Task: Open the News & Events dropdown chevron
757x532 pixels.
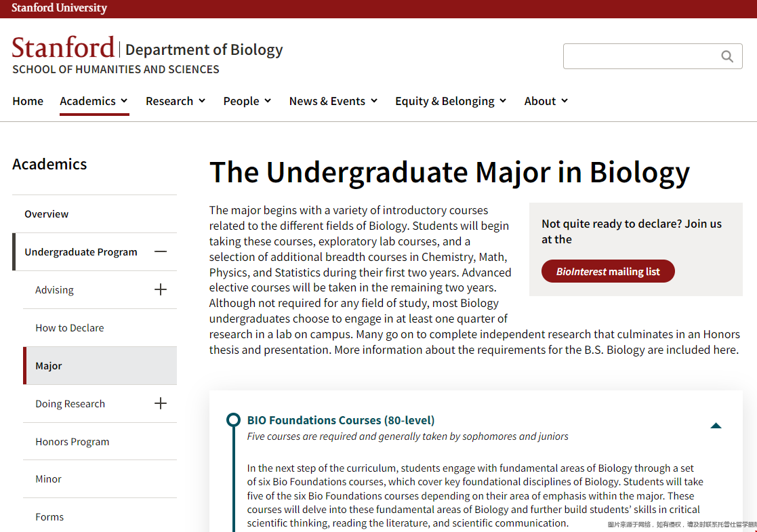Action: click(373, 101)
